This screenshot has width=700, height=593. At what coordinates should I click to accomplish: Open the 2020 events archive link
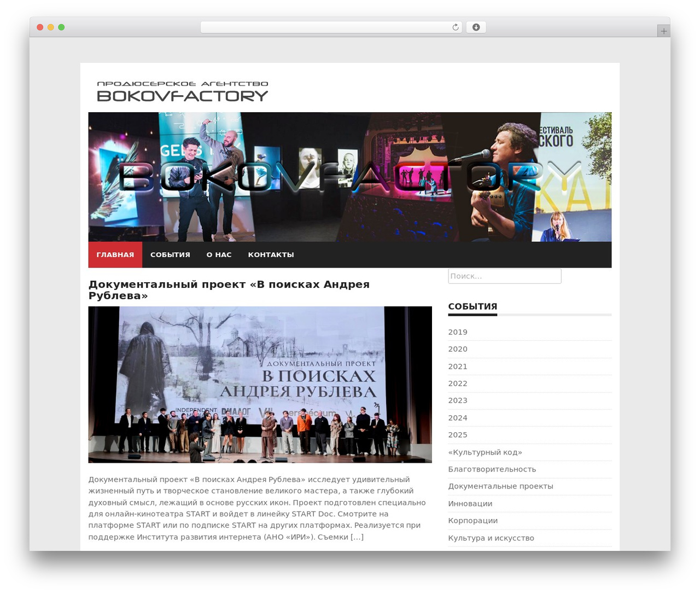pyautogui.click(x=458, y=349)
